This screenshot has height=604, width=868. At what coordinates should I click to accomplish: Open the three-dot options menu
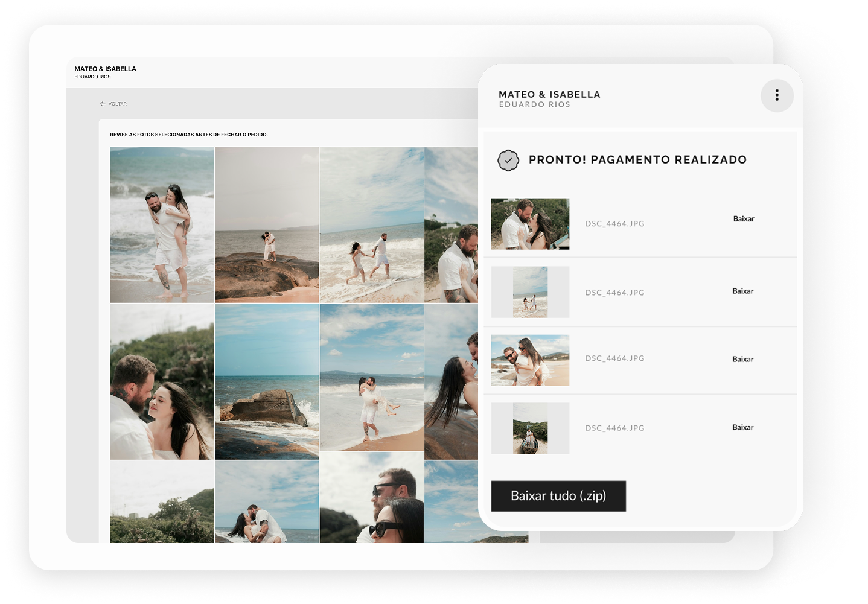(x=776, y=95)
